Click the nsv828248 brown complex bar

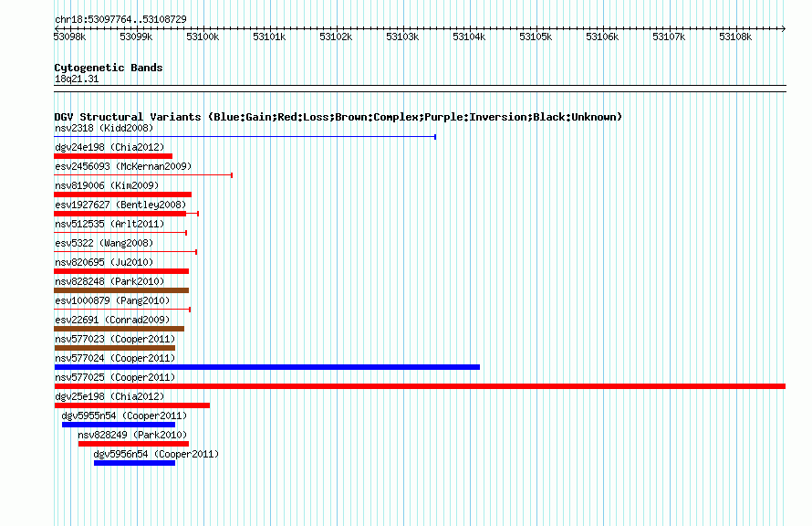[121, 290]
